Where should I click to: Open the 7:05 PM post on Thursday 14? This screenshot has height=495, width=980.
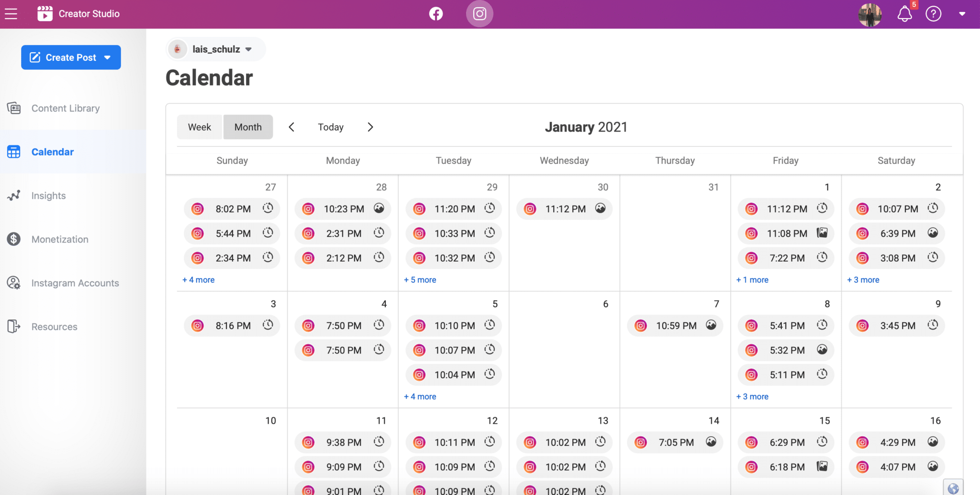pyautogui.click(x=675, y=442)
